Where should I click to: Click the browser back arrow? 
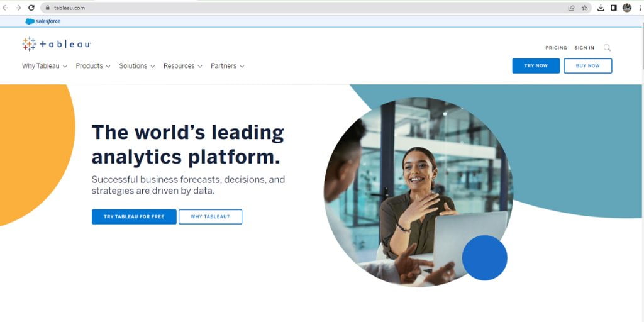(x=5, y=8)
